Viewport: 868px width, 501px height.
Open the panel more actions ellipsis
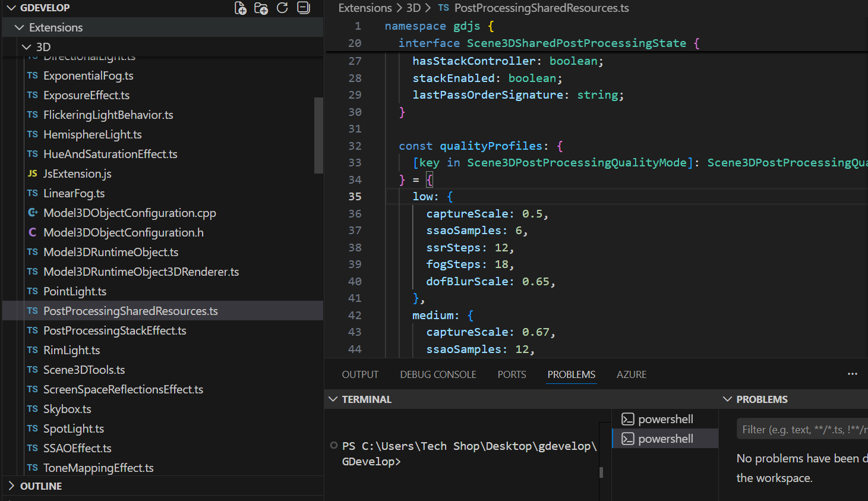pyautogui.click(x=852, y=374)
